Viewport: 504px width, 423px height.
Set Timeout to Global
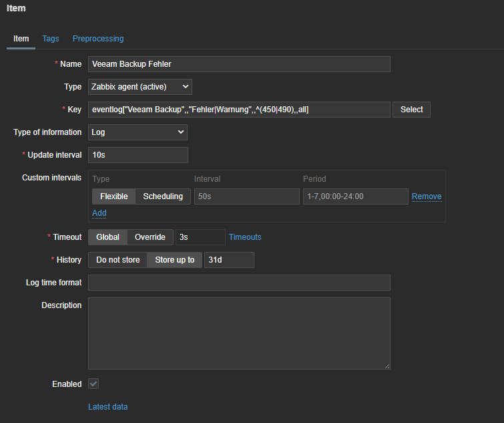point(107,237)
